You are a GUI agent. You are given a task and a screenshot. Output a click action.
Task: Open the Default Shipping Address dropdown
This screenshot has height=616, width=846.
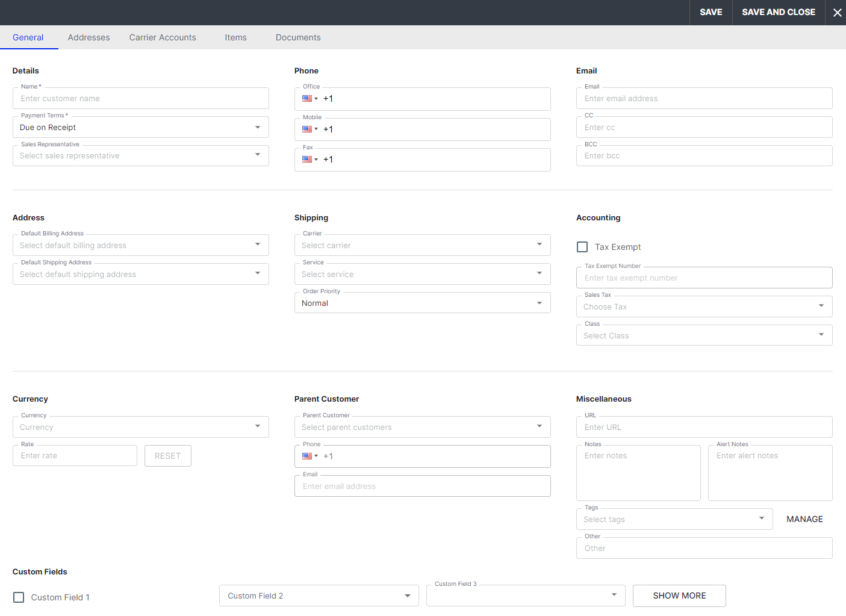[141, 274]
